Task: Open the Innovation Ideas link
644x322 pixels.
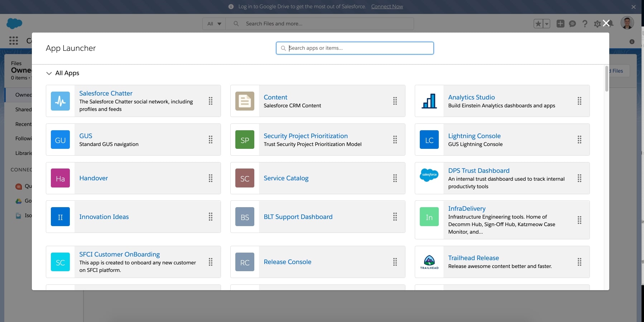Action: click(x=104, y=217)
